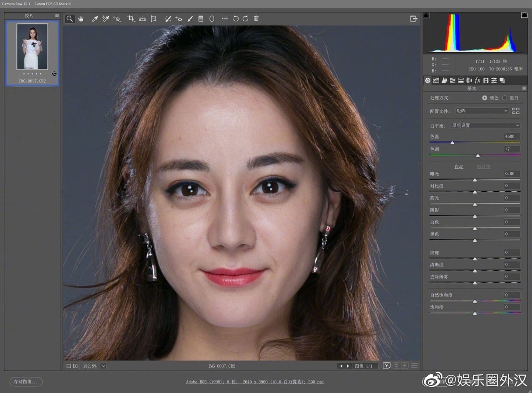Select the Spot Removal tool
Screen dimensions: 532x393
pyautogui.click(x=168, y=18)
